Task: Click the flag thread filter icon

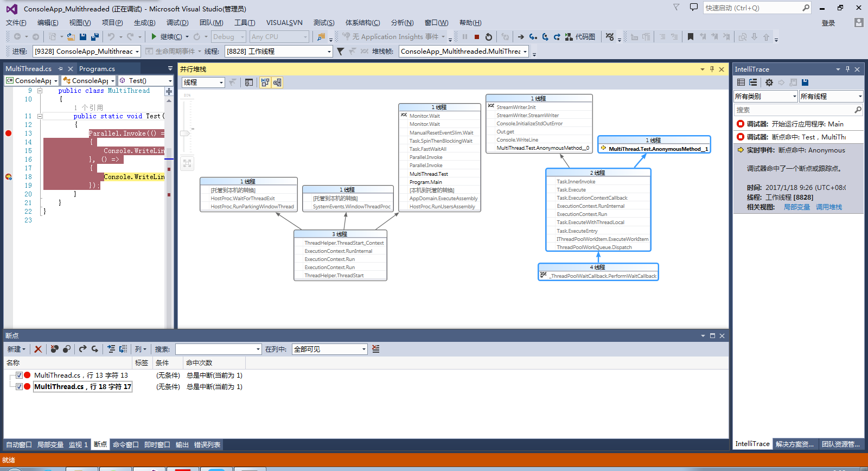Action: click(x=340, y=52)
